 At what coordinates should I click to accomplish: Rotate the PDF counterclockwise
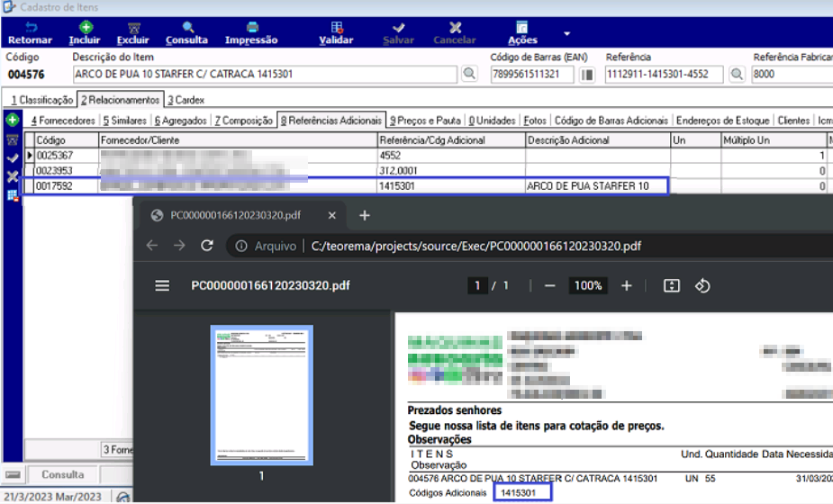coord(702,285)
